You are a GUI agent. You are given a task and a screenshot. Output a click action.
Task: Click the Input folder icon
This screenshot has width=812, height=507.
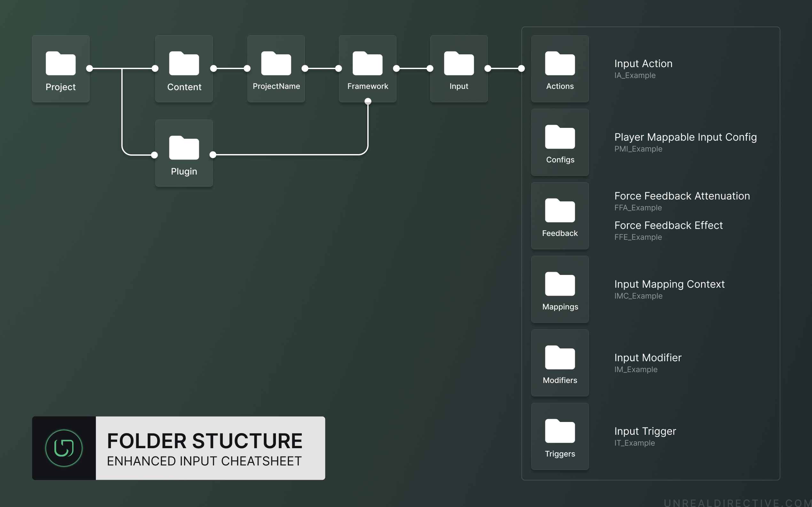[x=459, y=63]
